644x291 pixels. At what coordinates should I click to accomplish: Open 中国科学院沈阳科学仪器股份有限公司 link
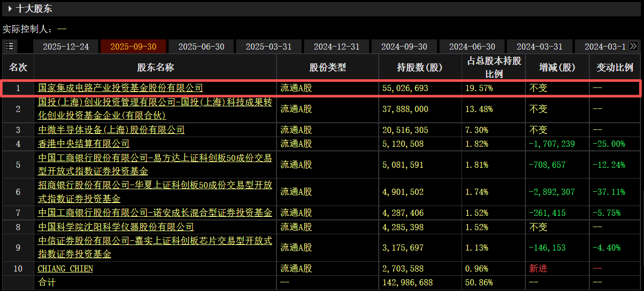(x=116, y=227)
